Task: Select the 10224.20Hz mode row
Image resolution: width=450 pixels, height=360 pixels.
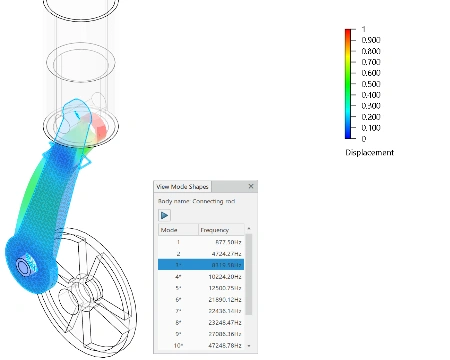Action: click(201, 277)
